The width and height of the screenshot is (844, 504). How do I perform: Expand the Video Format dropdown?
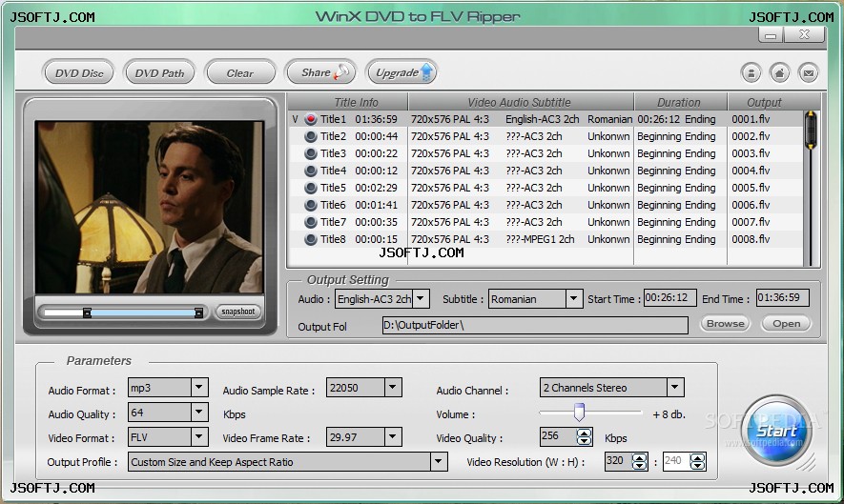(x=198, y=436)
